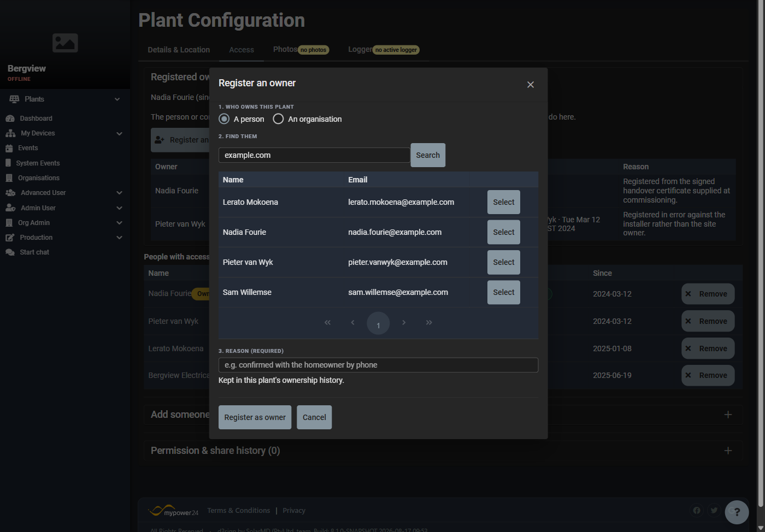Expand the My Devices chevron
The width and height of the screenshot is (765, 532).
point(119,133)
